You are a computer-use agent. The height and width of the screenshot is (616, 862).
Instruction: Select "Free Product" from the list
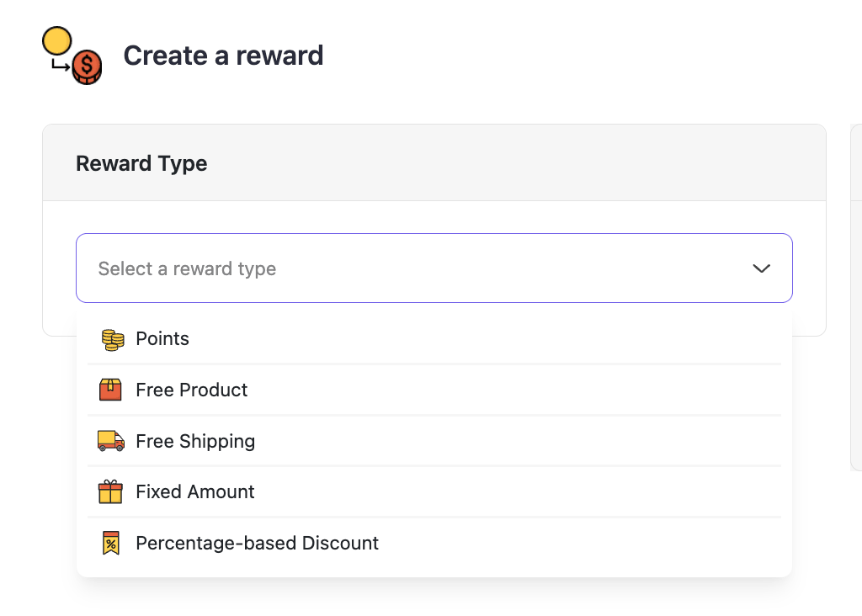[192, 390]
